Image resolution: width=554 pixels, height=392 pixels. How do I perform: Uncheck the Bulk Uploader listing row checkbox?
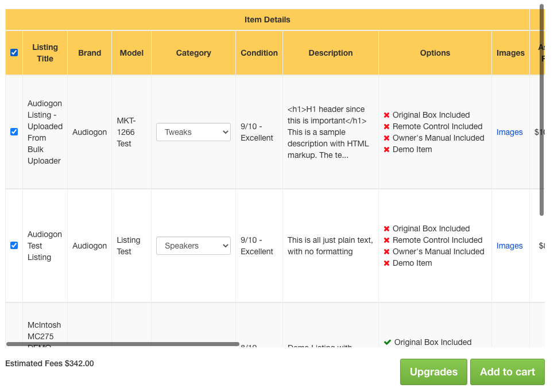click(14, 132)
